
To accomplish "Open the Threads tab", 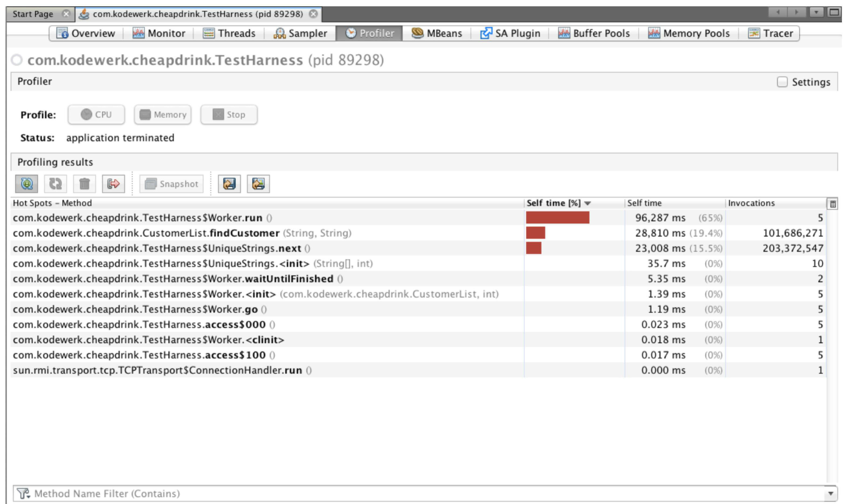I will click(229, 33).
